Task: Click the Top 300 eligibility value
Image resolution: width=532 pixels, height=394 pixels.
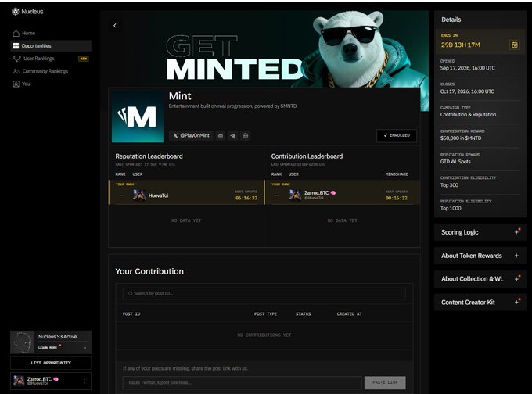Action: [x=449, y=185]
